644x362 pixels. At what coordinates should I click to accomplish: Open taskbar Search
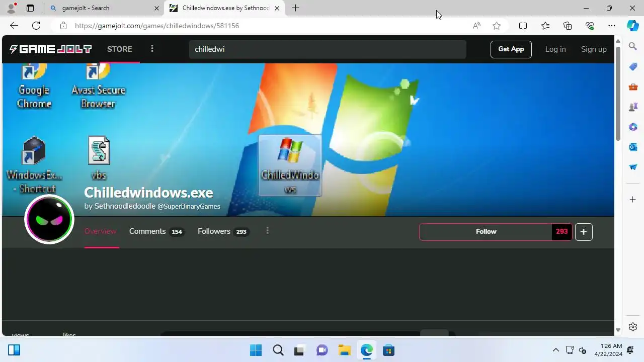278,350
